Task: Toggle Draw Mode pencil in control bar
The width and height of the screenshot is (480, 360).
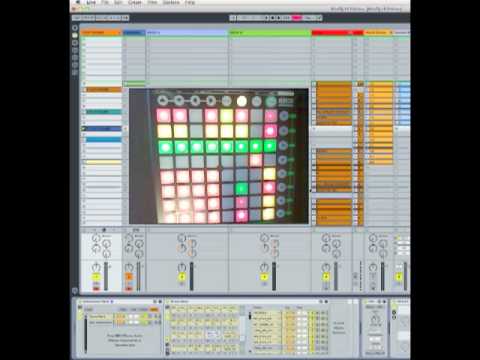Action: click(x=319, y=18)
